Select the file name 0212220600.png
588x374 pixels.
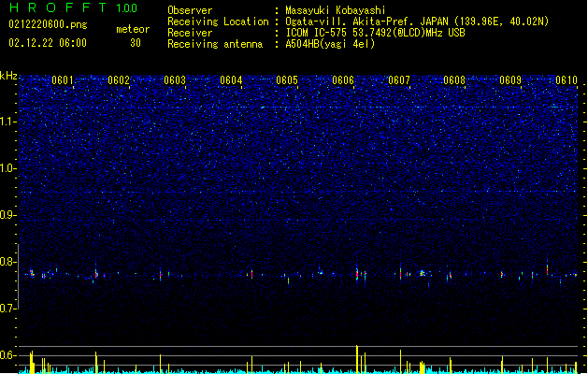pyautogui.click(x=48, y=24)
